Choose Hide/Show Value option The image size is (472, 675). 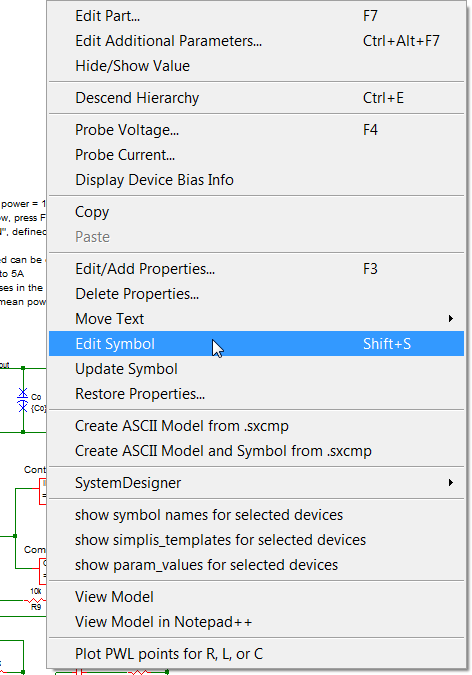coord(256,66)
